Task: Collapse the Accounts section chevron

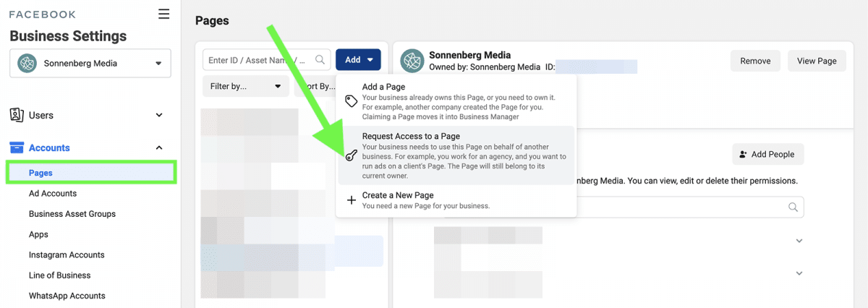Action: pos(160,147)
